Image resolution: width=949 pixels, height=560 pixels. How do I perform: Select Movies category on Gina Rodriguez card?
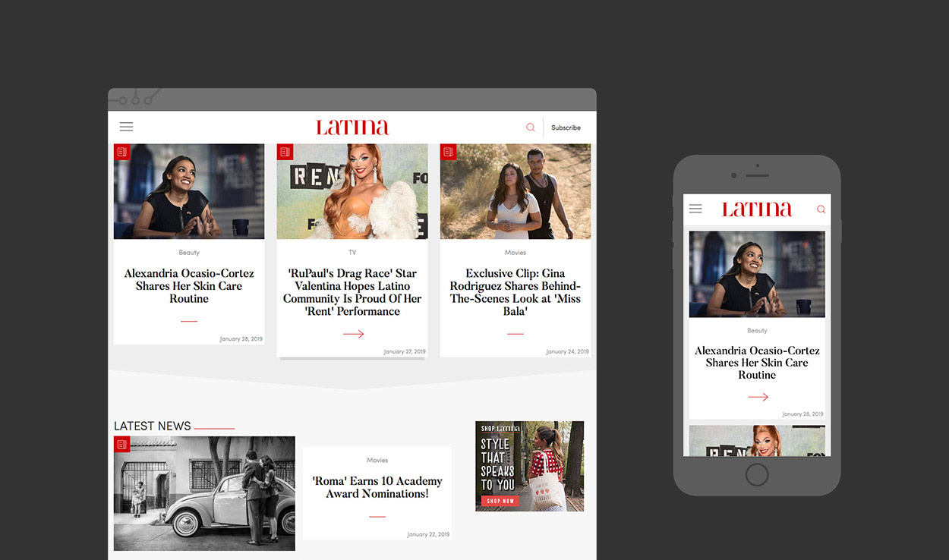(x=515, y=253)
